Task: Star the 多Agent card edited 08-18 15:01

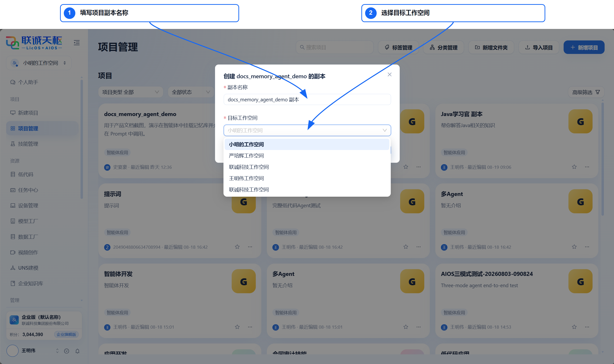Action: 406,327
